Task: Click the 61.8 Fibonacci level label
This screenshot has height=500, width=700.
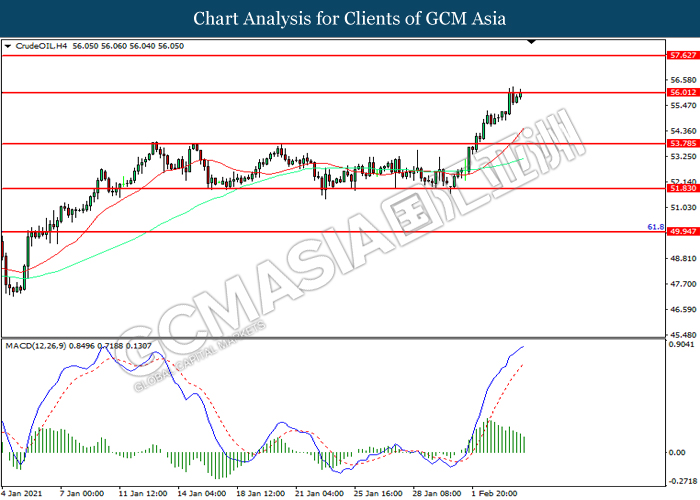Action: pyautogui.click(x=655, y=227)
